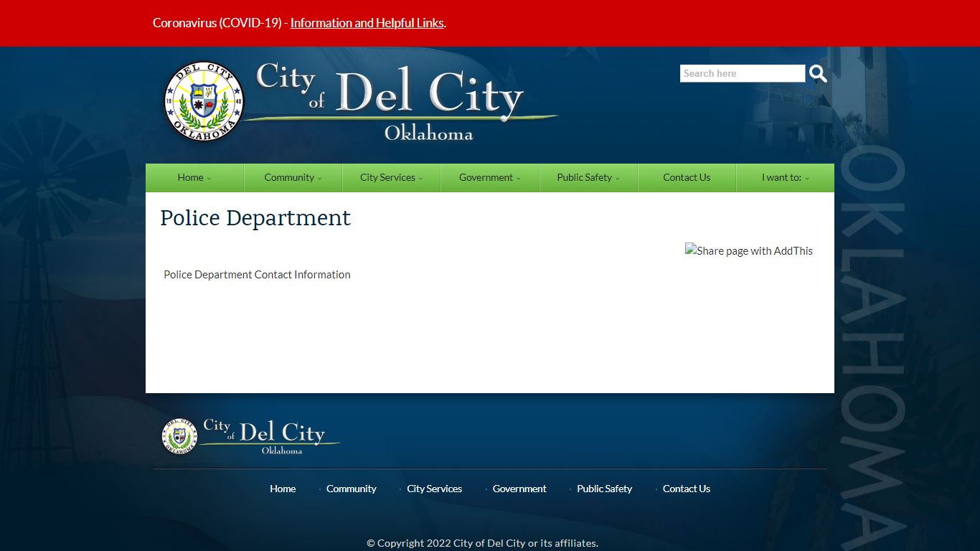This screenshot has height=551, width=980.
Task: Click the Del City seal logo in header
Action: (204, 101)
